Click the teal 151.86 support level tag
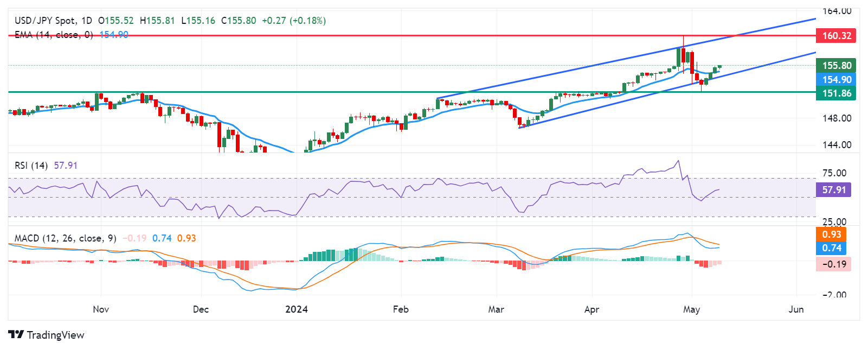The image size is (868, 349). coord(836,93)
